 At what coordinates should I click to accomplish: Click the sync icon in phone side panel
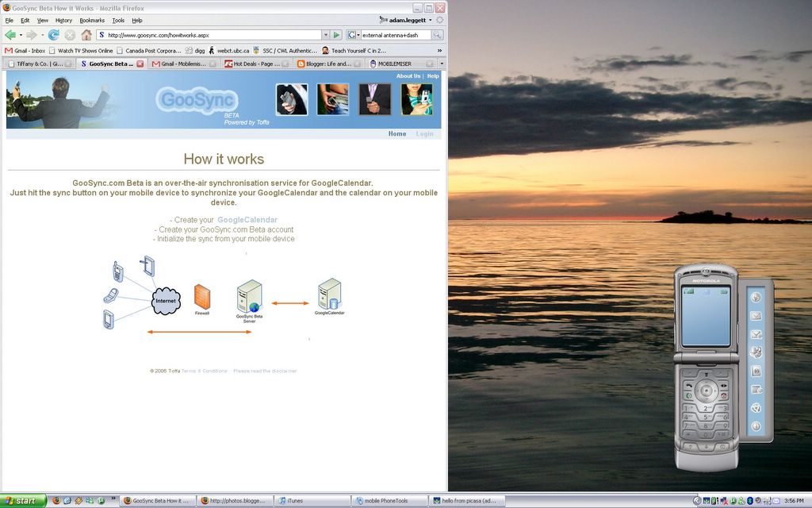pos(756,408)
